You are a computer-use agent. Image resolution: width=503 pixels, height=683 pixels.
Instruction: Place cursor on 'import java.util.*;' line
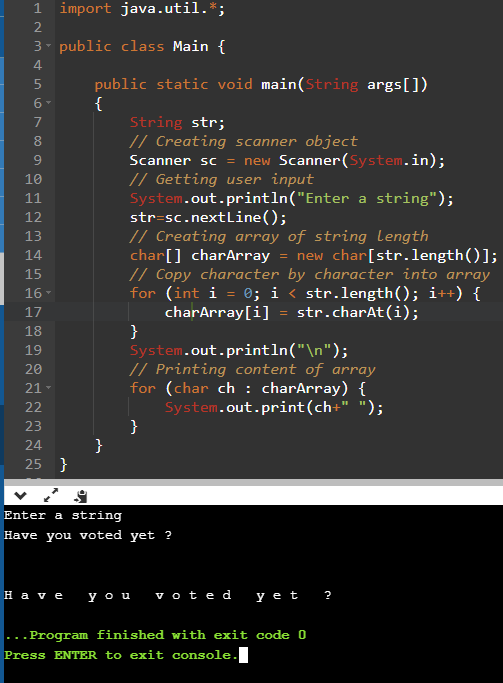pyautogui.click(x=142, y=8)
